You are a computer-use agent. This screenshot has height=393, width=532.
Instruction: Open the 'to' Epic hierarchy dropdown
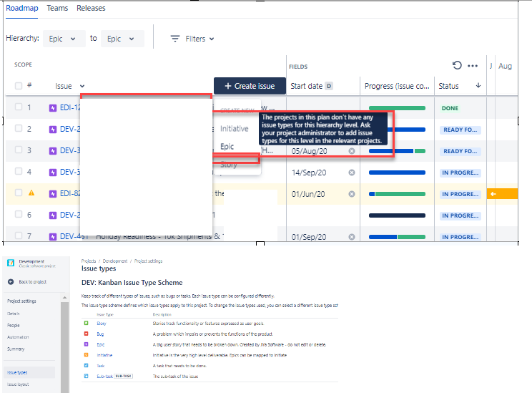(x=122, y=39)
